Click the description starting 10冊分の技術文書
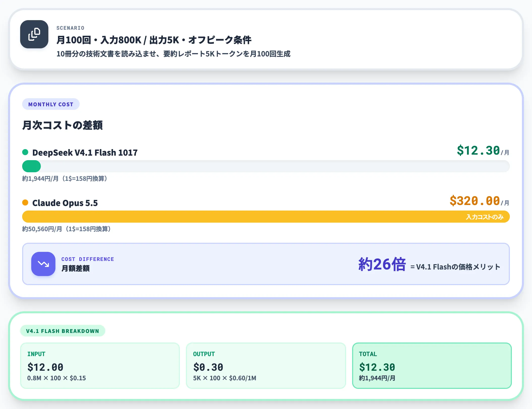532x409 pixels. 173,54
